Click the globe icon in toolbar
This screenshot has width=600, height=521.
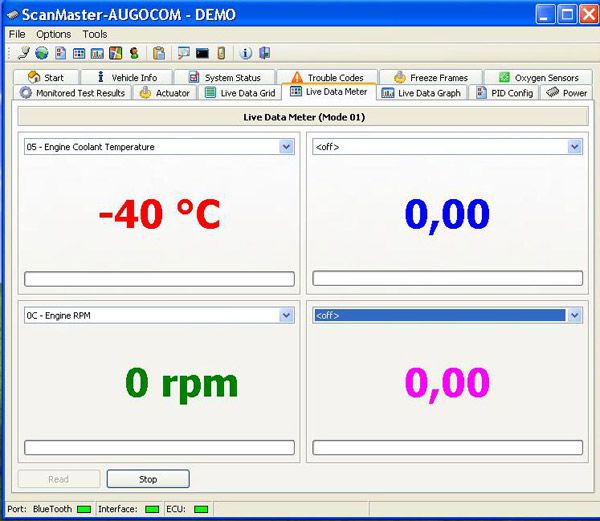pyautogui.click(x=41, y=53)
